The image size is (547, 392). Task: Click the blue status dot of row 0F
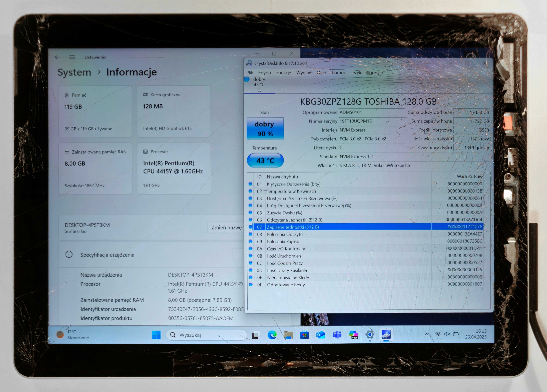(251, 284)
